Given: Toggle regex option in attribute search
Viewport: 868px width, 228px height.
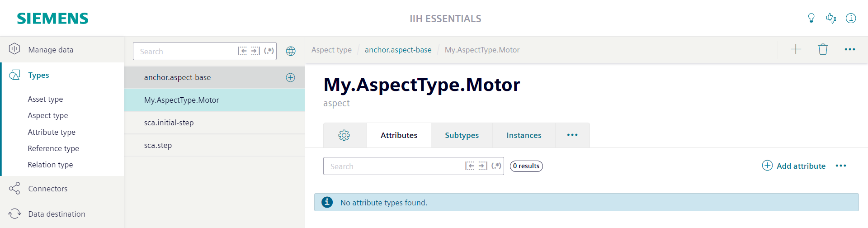Looking at the screenshot, I should pos(496,166).
